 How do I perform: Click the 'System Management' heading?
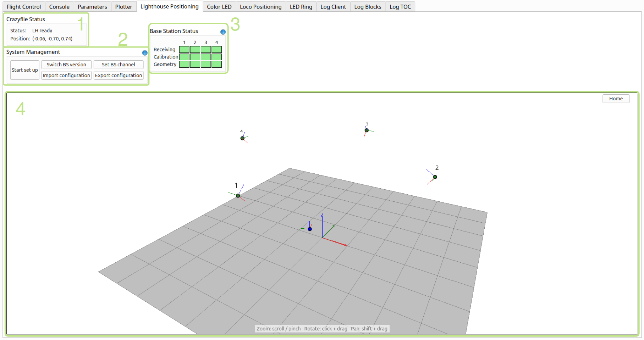click(33, 52)
